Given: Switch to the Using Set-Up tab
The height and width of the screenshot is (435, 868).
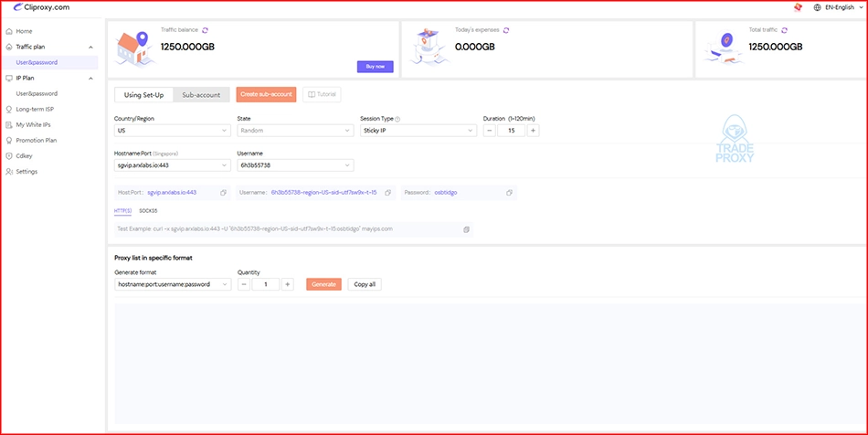Looking at the screenshot, I should pos(144,95).
